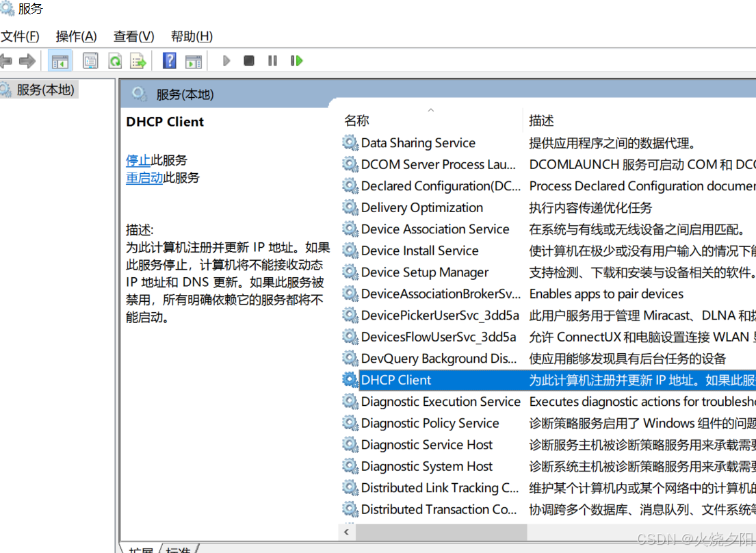This screenshot has width=756, height=553.
Task: Open the 帮助(H) menu
Action: (x=192, y=36)
